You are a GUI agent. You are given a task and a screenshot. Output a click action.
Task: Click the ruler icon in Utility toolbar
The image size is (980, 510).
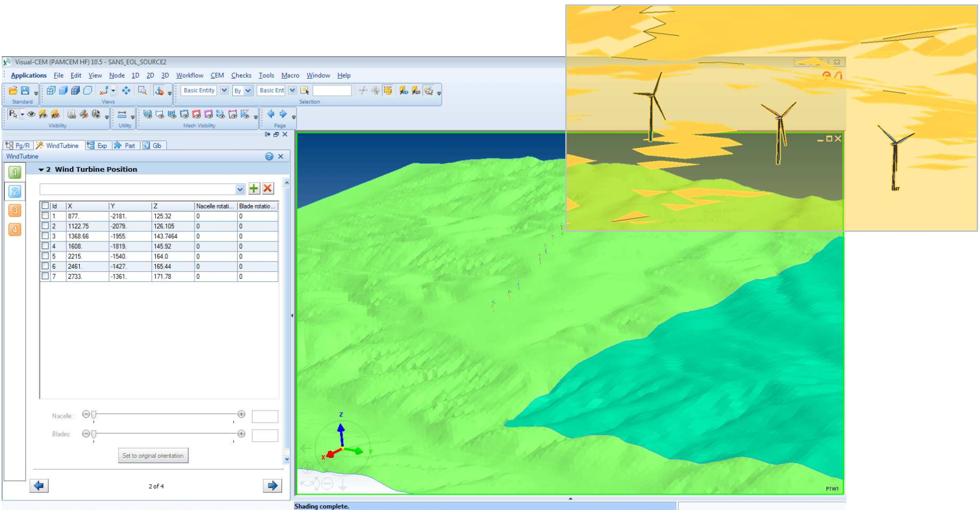coord(122,114)
